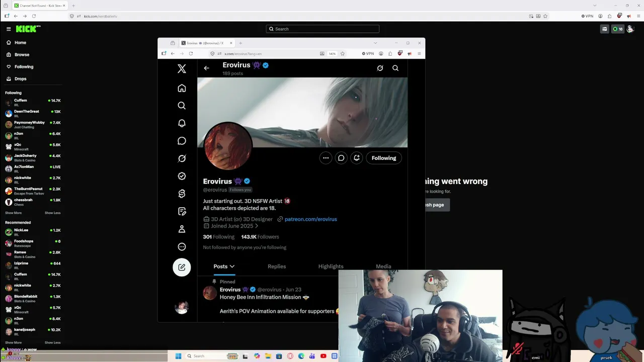
Task: Open X Notifications bell icon
Action: pyautogui.click(x=182, y=123)
